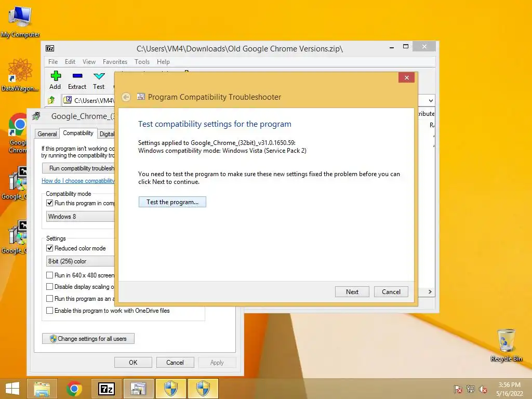The image size is (532, 399).
Task: Click the Action Center flag tray icon
Action: click(x=458, y=389)
